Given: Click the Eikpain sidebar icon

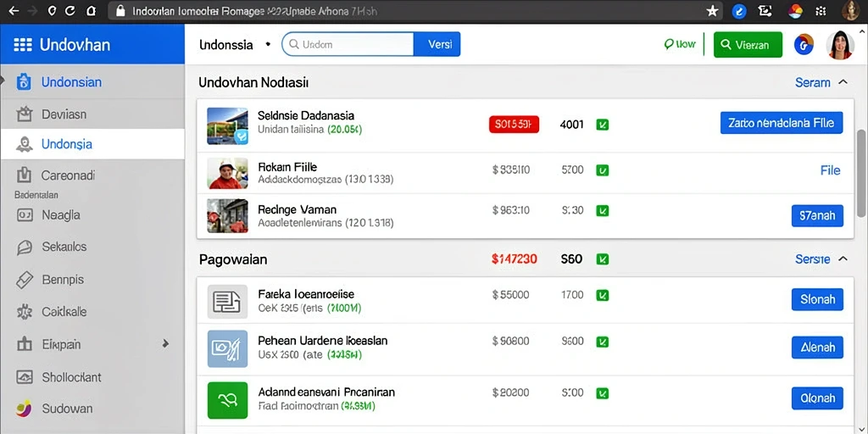Looking at the screenshot, I should coord(25,344).
